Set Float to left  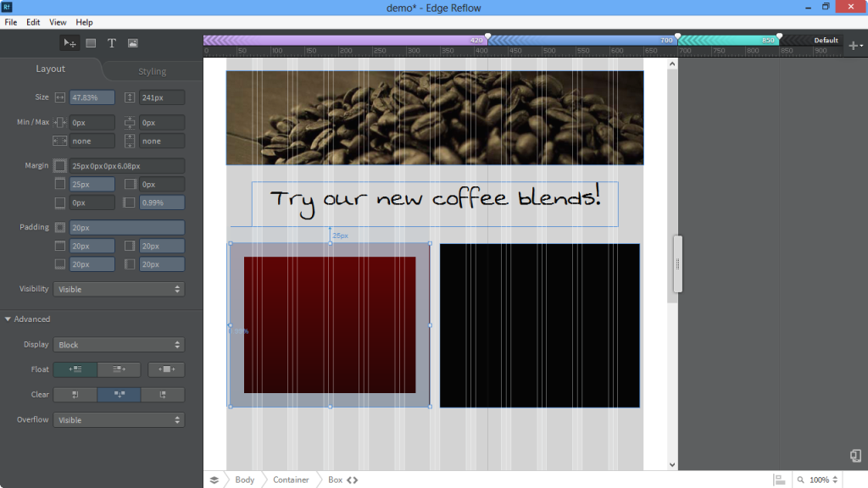75,369
